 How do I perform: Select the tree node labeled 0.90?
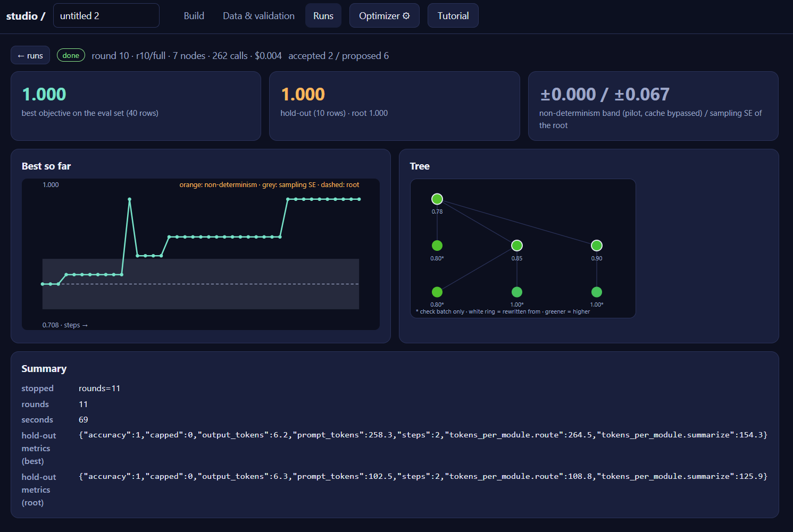click(597, 246)
